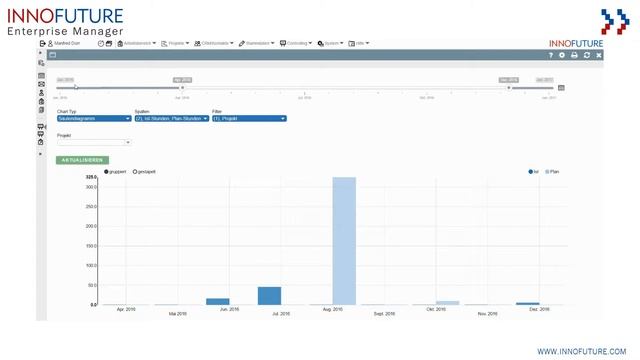Select the gestapelt radio option
The width and height of the screenshot is (640, 360).
pos(144,172)
